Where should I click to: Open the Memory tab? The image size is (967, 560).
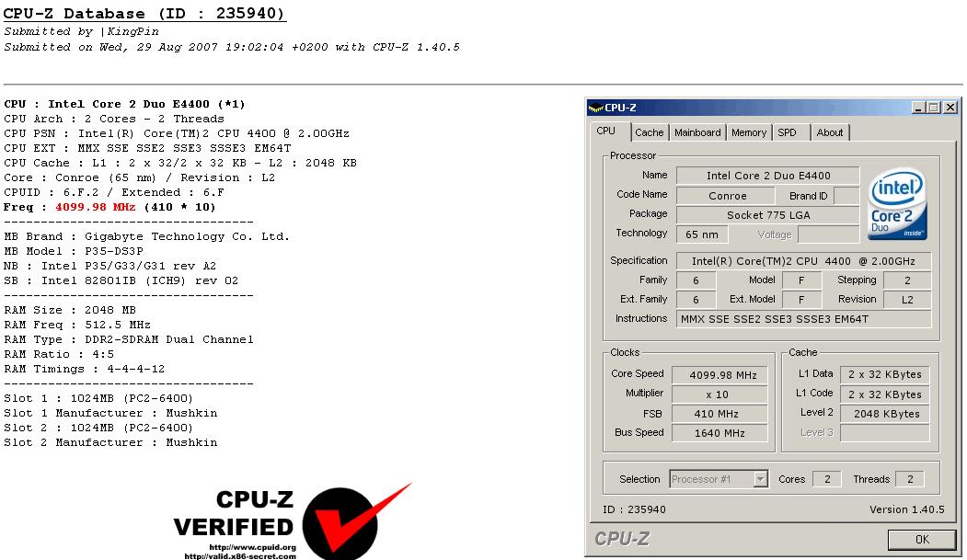[749, 132]
